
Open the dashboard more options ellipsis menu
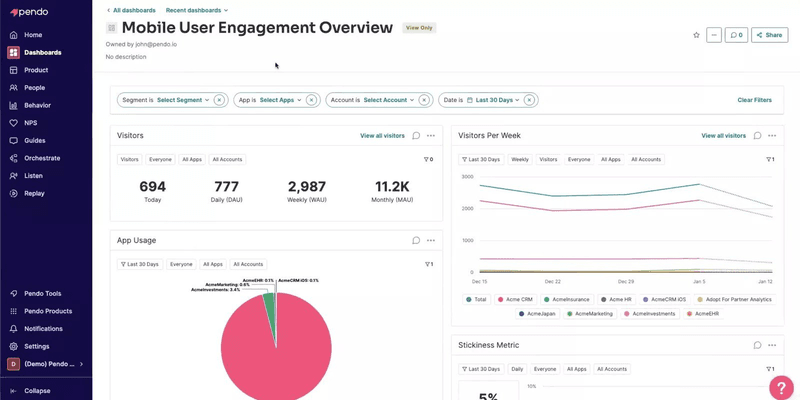(x=713, y=35)
